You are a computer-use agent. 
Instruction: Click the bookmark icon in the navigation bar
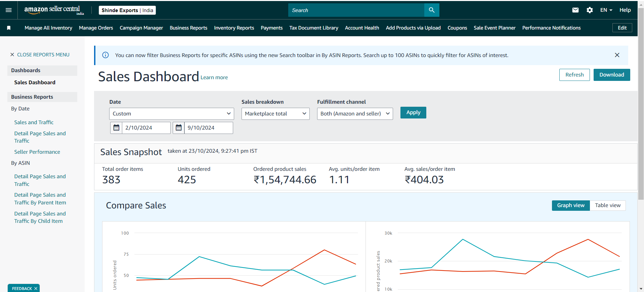[9, 28]
